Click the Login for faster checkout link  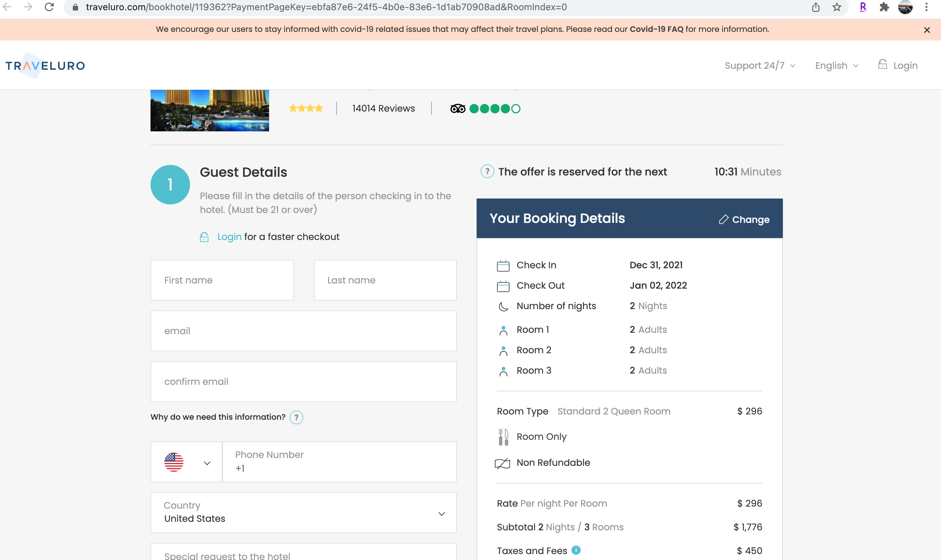coord(229,237)
